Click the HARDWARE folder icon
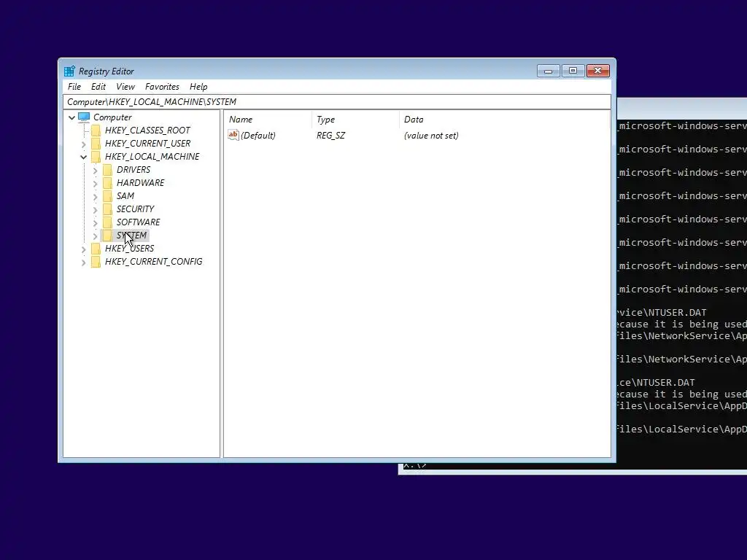The height and width of the screenshot is (560, 747). (108, 183)
